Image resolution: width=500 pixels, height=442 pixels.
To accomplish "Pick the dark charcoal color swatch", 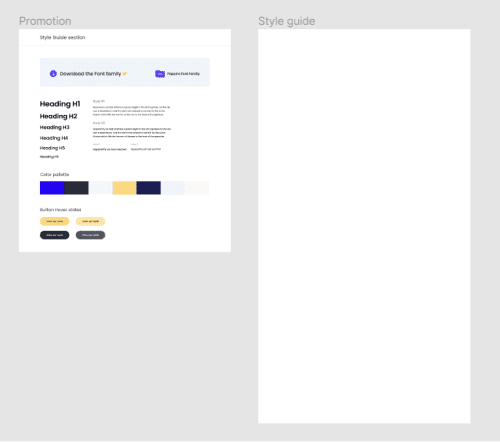I will click(x=76, y=188).
